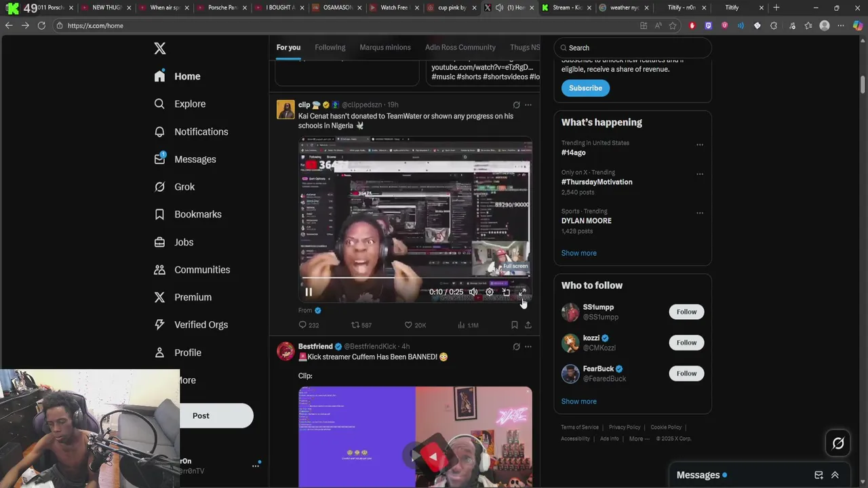Click repost icon on clip post
Viewport: 868px width, 488px height.
pyautogui.click(x=355, y=325)
